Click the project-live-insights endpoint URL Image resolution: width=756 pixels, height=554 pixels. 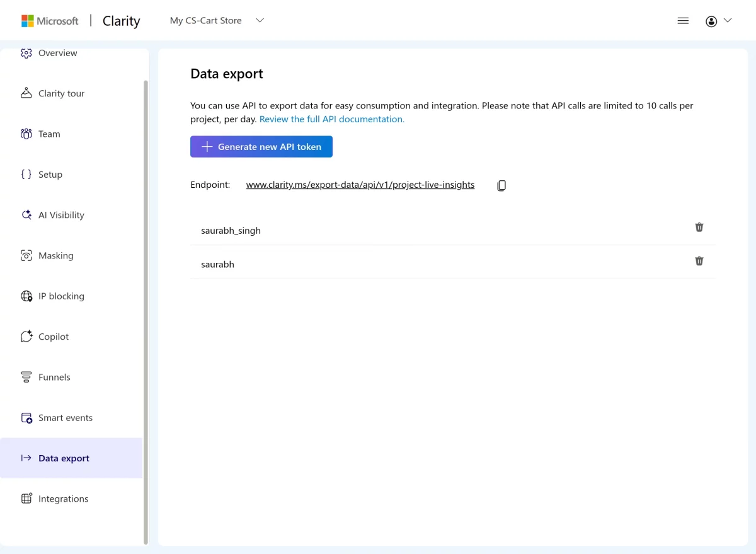(360, 185)
